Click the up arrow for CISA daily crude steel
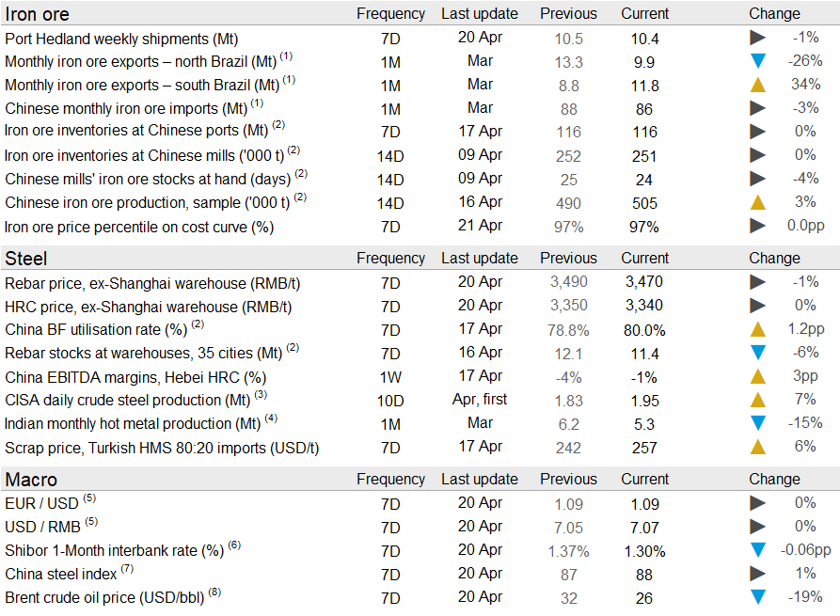840x616 pixels. click(x=757, y=400)
